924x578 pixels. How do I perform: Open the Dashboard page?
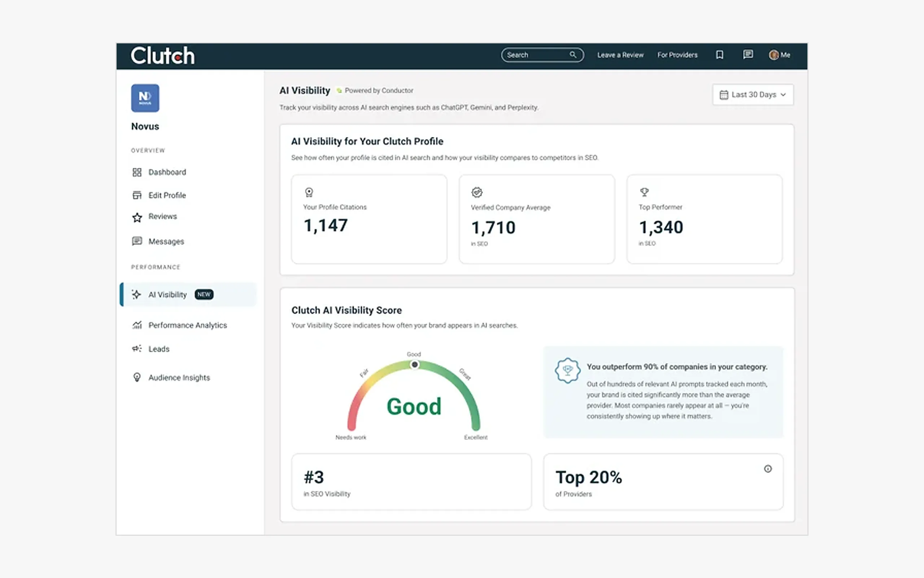pos(167,172)
